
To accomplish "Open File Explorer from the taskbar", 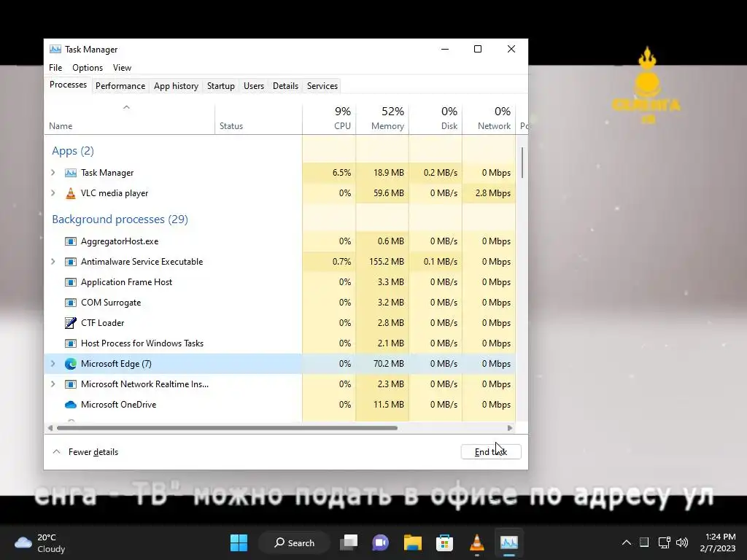I will point(413,542).
